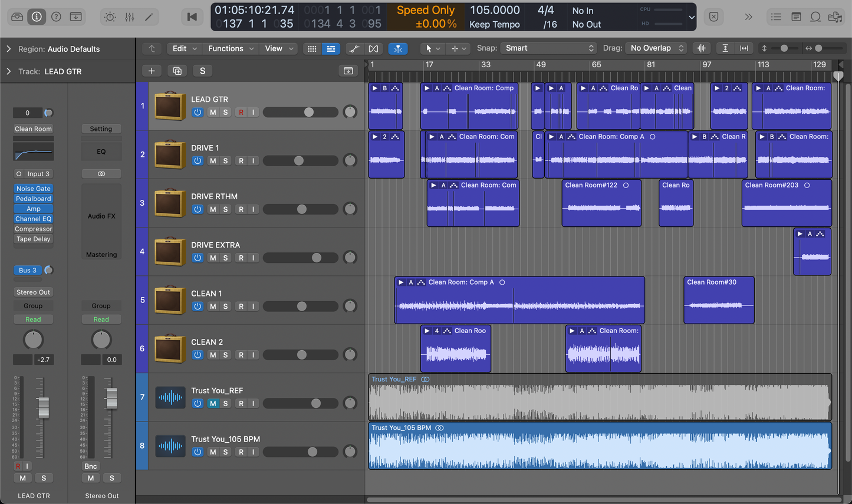Open the Loop Browser icon

click(x=815, y=17)
